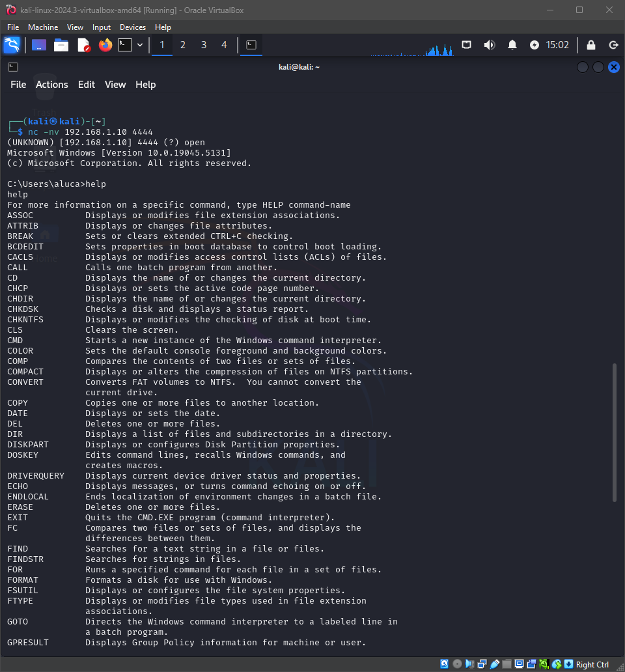Open the terminal Actions menu

(x=52, y=85)
